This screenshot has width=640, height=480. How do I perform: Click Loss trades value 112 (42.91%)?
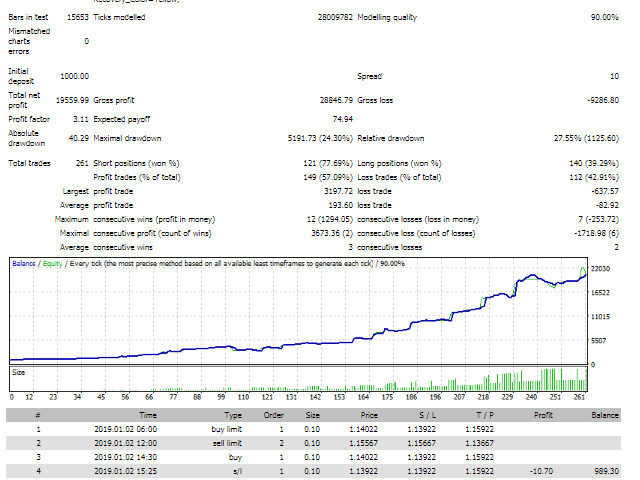(594, 178)
